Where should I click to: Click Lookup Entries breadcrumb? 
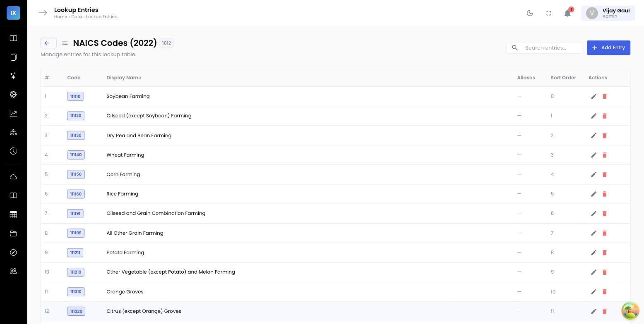click(x=101, y=17)
